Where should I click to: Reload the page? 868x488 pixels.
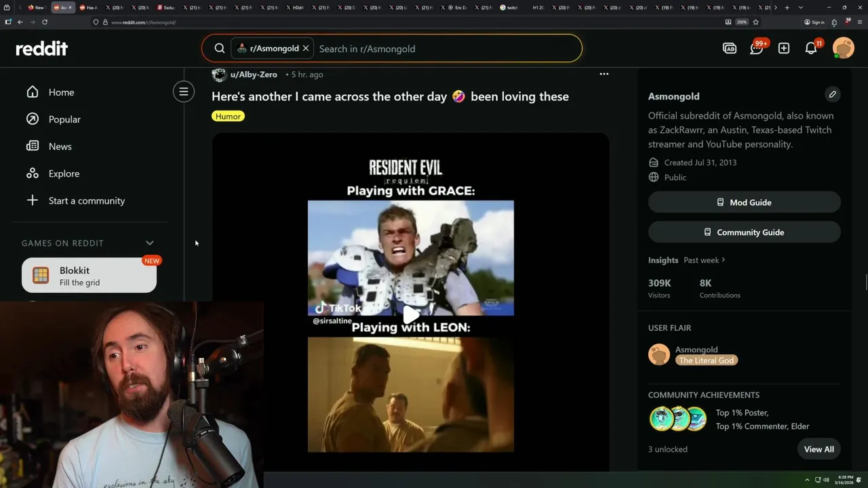click(x=45, y=22)
